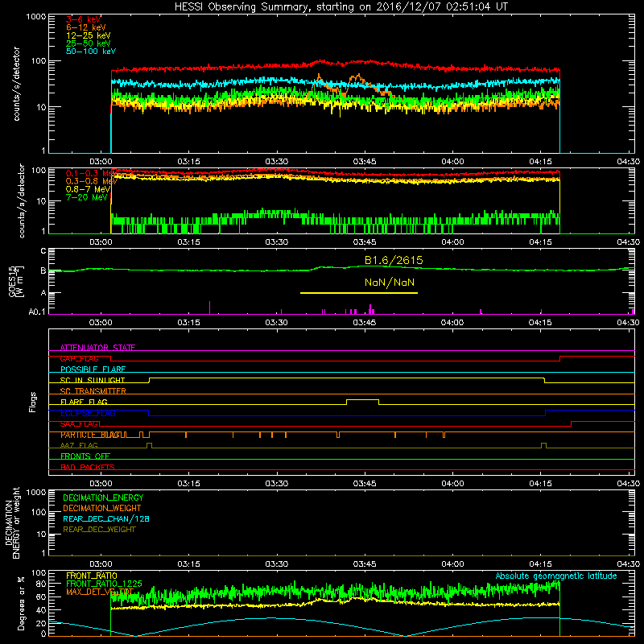Click the SAA_FLAG label
Image resolution: width=644 pixels, height=644 pixels.
point(80,424)
